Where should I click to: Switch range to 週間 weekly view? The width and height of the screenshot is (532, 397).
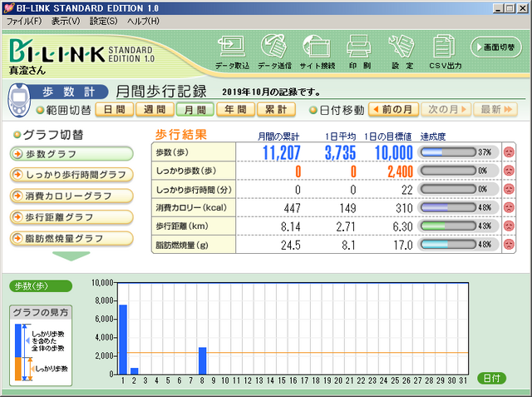click(x=155, y=110)
